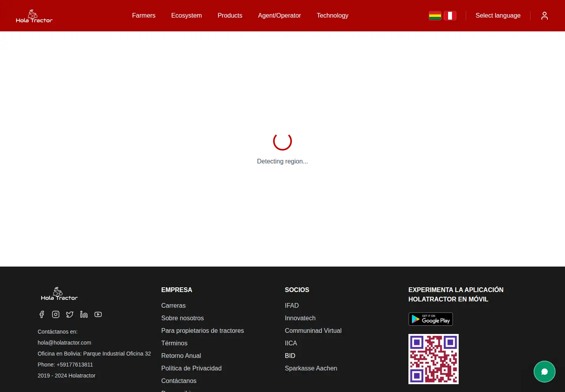Viewport: 565px width, 392px height.
Task: Click the app download QR code
Action: [434, 359]
